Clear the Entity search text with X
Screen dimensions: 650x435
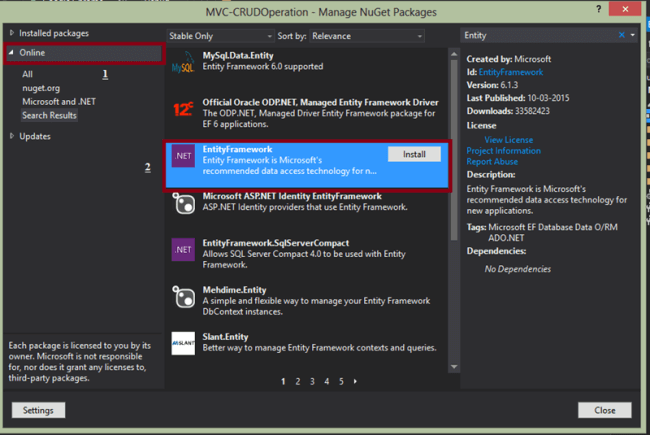621,35
